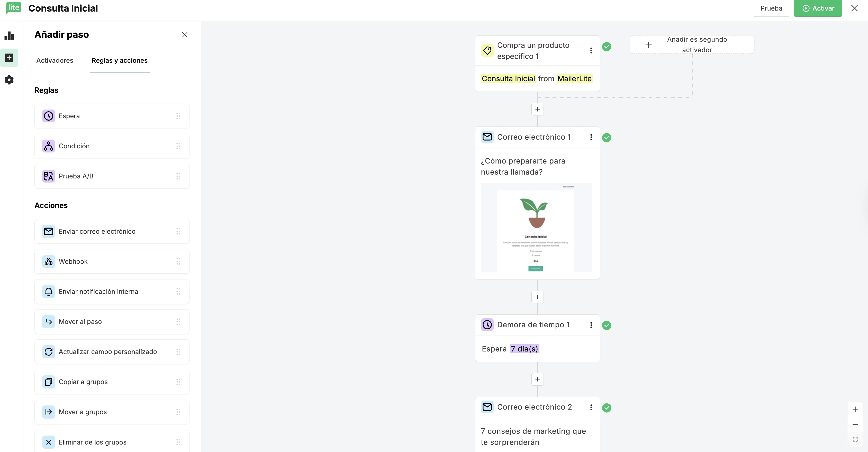The height and width of the screenshot is (452, 868).
Task: Close the Añadir paso panel
Action: (185, 35)
